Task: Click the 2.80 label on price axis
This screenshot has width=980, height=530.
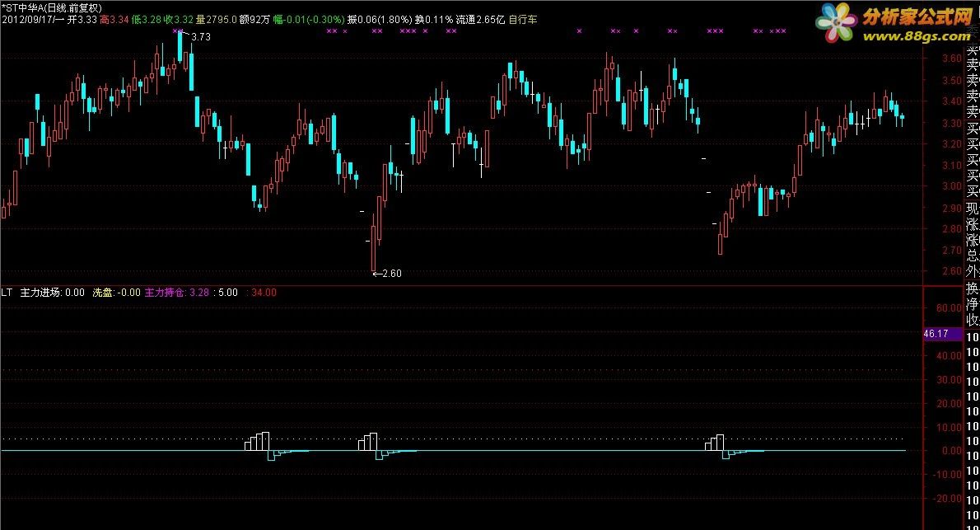Action: (x=952, y=228)
